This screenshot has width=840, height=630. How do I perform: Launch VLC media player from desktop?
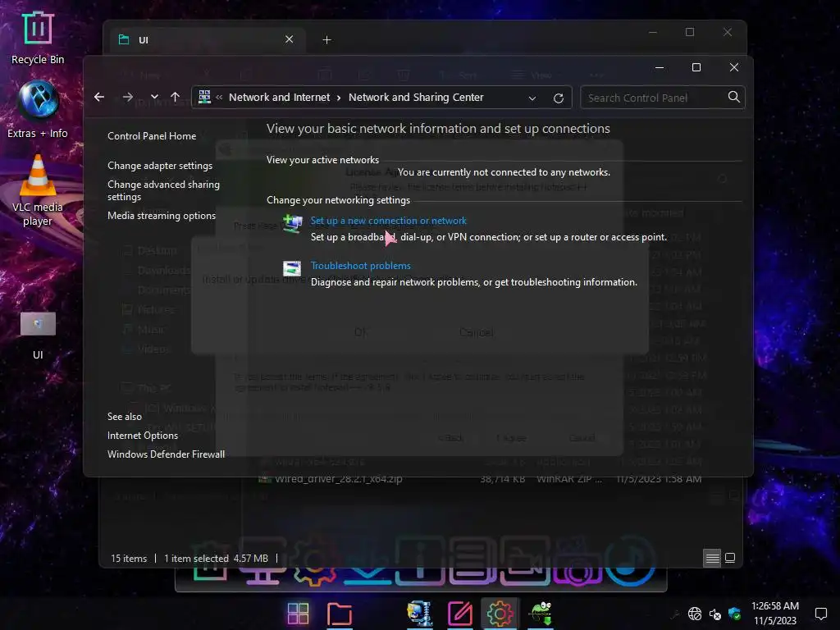[x=38, y=190]
